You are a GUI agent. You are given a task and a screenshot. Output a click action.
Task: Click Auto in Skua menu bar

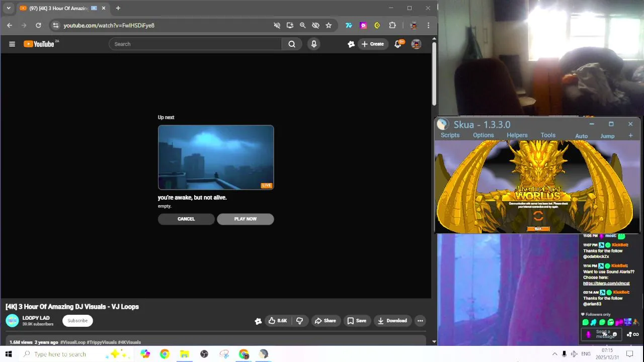click(x=581, y=136)
